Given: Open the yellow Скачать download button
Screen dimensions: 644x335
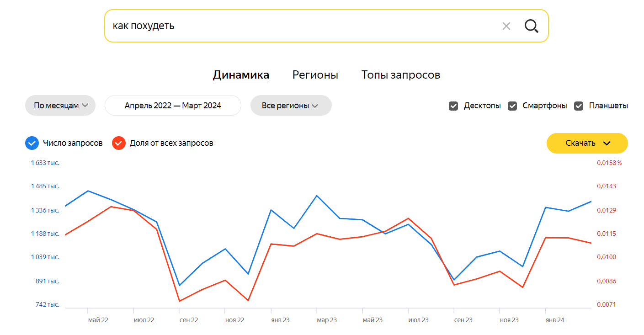Looking at the screenshot, I should pos(587,143).
